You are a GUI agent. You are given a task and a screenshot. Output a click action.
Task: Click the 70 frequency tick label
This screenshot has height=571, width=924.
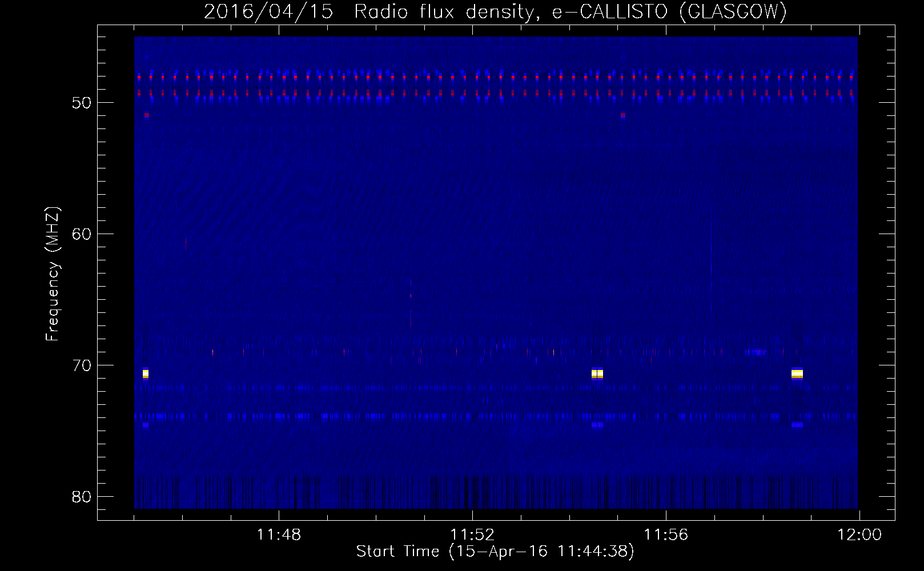tap(82, 365)
